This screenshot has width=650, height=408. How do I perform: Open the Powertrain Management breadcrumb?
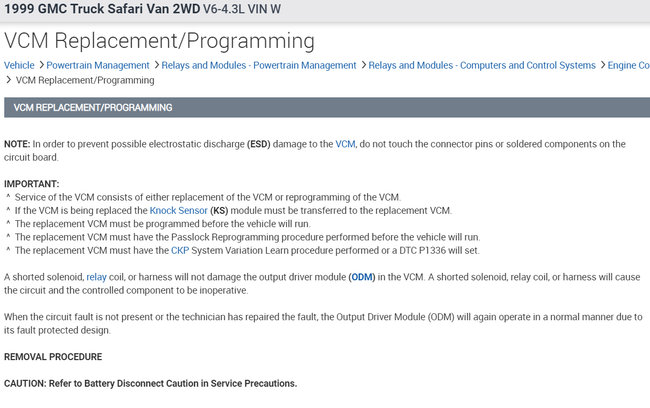tap(99, 65)
